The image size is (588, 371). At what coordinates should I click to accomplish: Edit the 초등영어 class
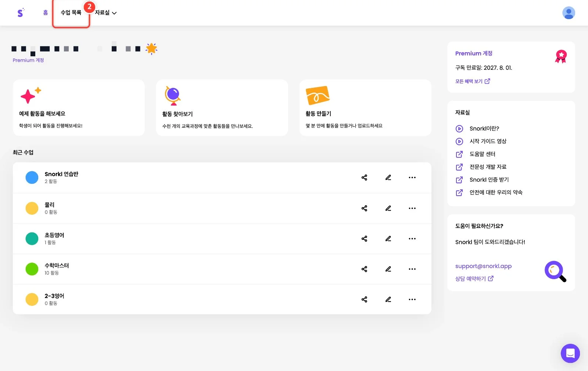[388, 239]
